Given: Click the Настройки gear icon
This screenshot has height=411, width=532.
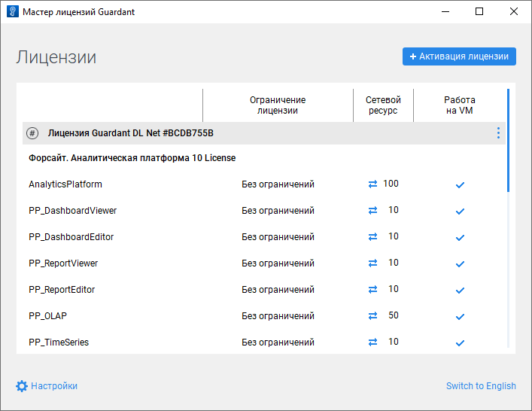Looking at the screenshot, I should [x=22, y=386].
